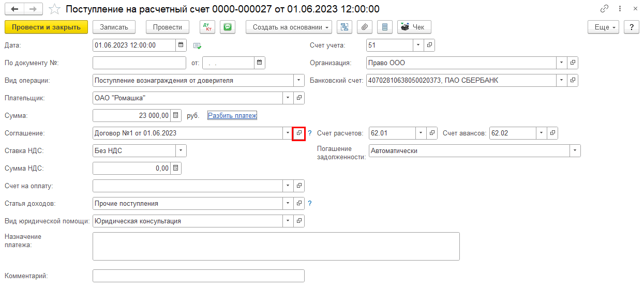
Task: Open the Погашение задолженности dropdown
Action: coord(575,150)
